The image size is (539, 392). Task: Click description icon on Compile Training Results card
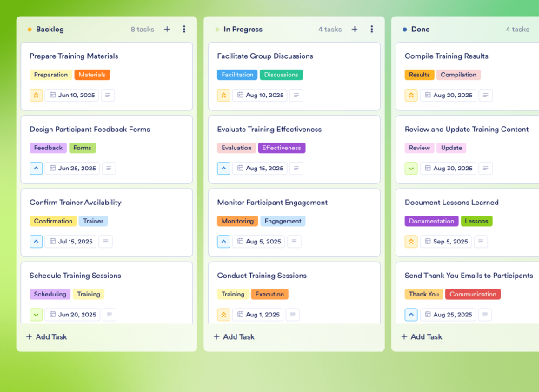pos(484,95)
